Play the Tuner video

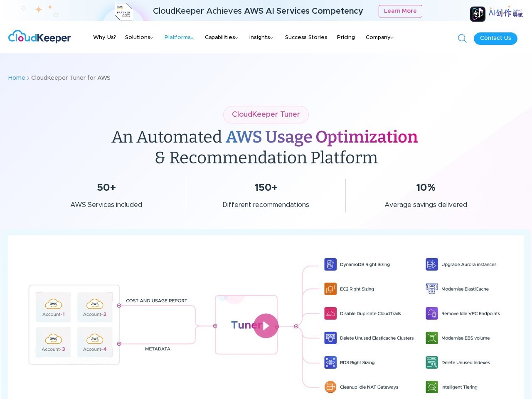tap(266, 326)
